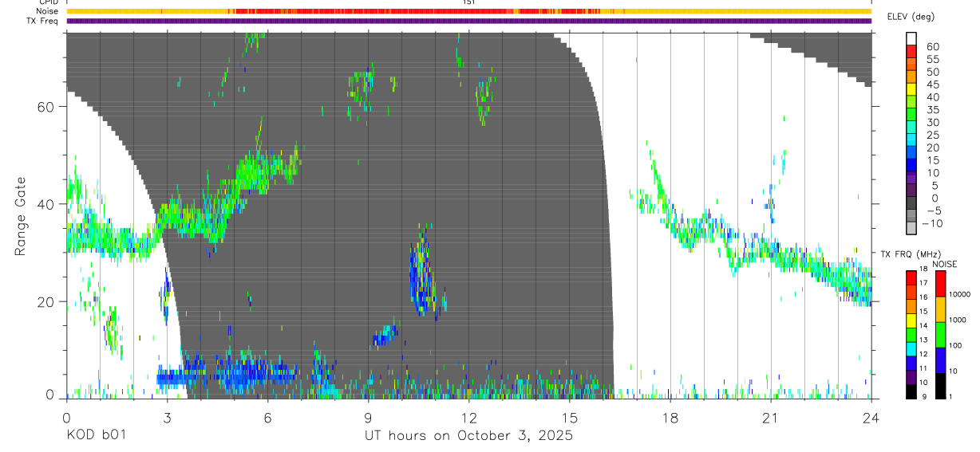980x452 pixels.
Task: Click the 'CPID' label at top left
Action: pyautogui.click(x=47, y=2)
